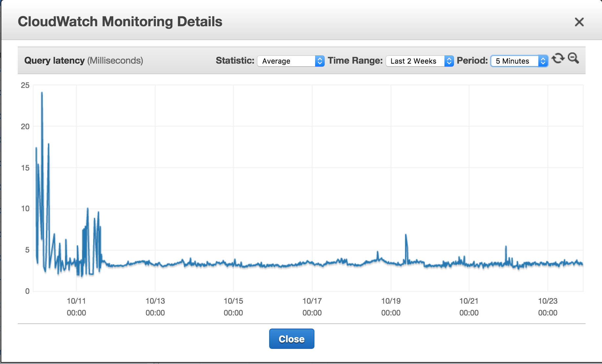Click the 10/19 00:00 axis label
This screenshot has height=364, width=602.
pos(391,307)
